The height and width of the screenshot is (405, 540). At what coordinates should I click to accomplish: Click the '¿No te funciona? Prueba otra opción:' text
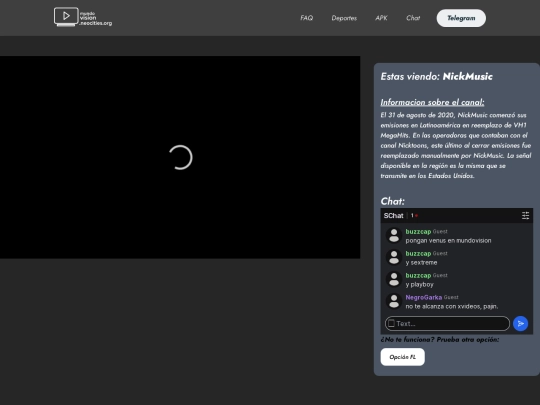(440, 340)
